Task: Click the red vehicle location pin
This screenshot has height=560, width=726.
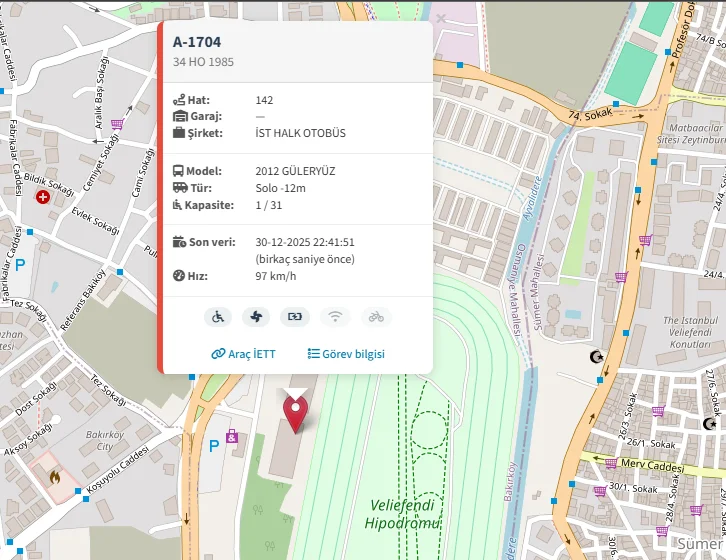Action: coord(295,411)
